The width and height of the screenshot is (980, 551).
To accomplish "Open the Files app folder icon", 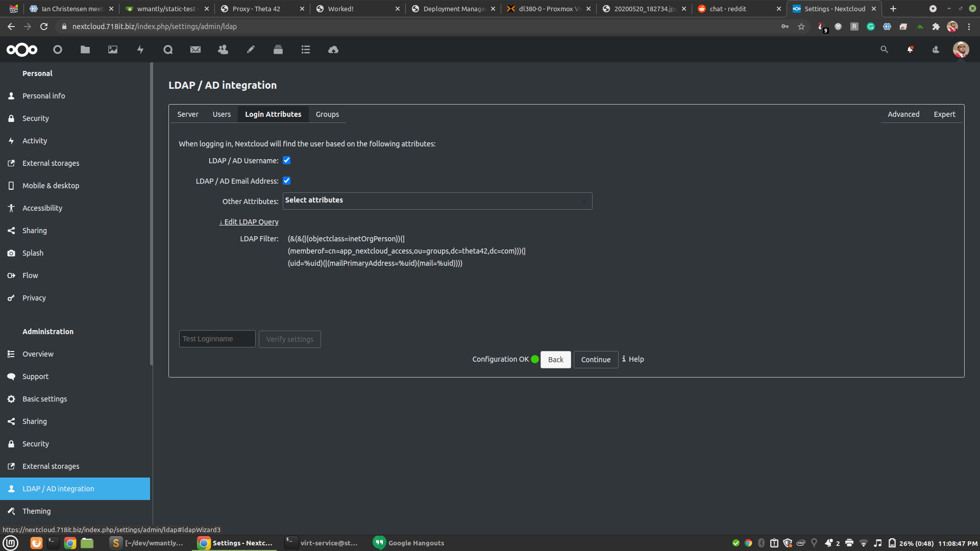I will tap(85, 49).
